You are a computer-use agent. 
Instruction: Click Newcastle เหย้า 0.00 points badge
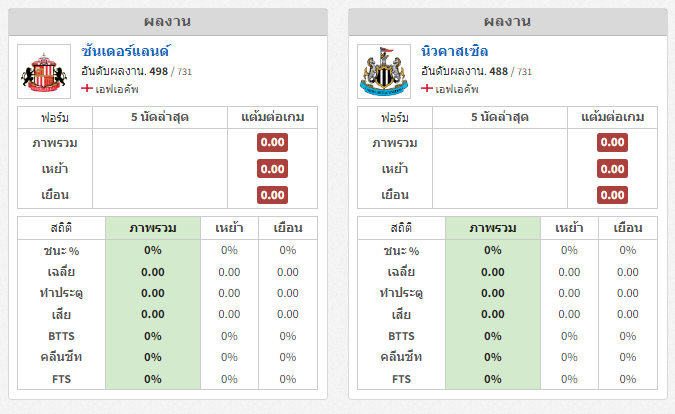[x=613, y=169]
